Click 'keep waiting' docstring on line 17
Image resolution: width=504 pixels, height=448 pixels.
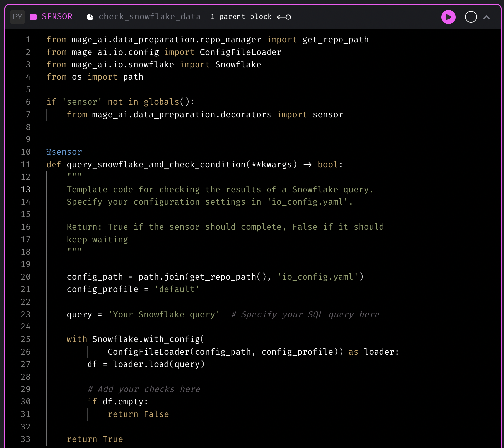(x=97, y=240)
